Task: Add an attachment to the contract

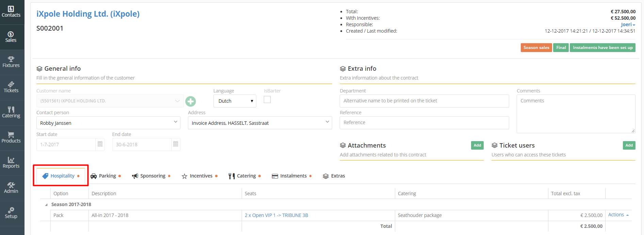Action: click(477, 146)
